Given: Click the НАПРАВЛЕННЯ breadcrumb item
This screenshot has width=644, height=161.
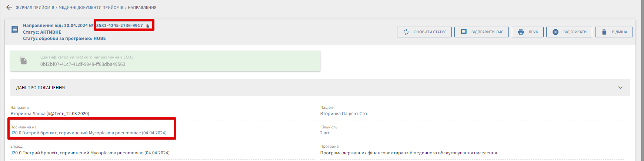Looking at the screenshot, I should (142, 7).
